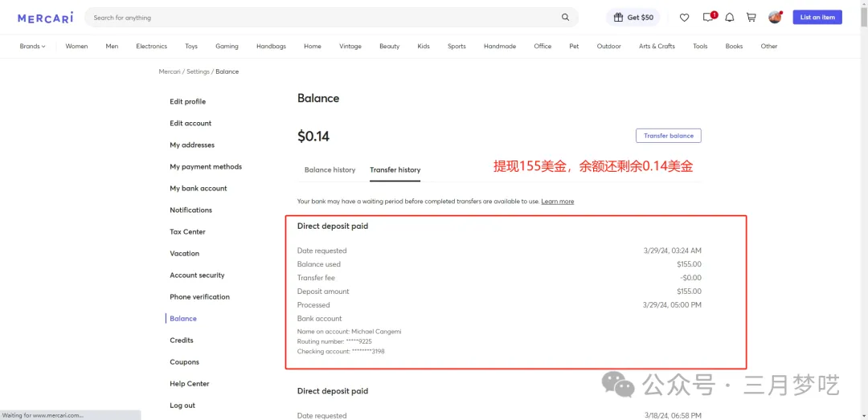Open the profile avatar menu
This screenshot has width=868, height=420.
775,17
